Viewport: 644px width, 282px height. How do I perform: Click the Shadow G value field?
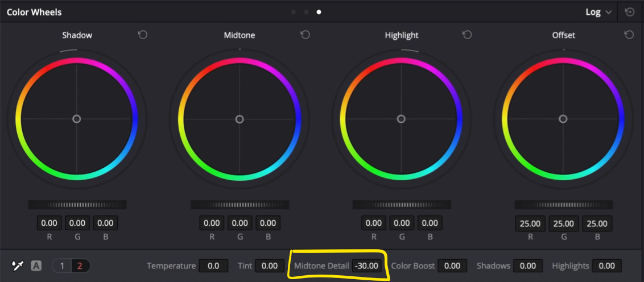77,223
